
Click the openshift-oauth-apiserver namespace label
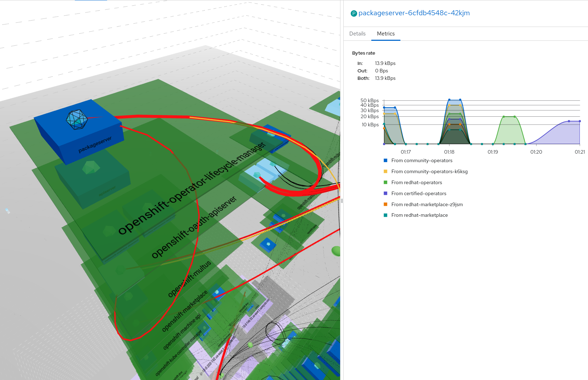(x=194, y=227)
